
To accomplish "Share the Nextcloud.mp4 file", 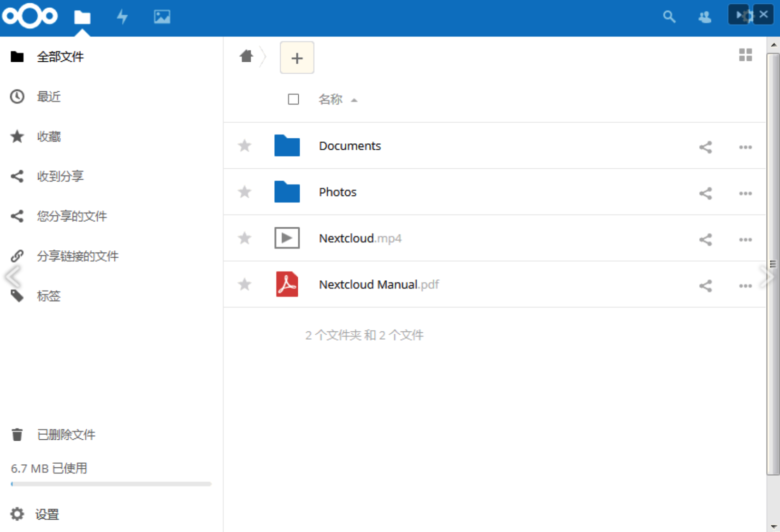I will pos(705,239).
